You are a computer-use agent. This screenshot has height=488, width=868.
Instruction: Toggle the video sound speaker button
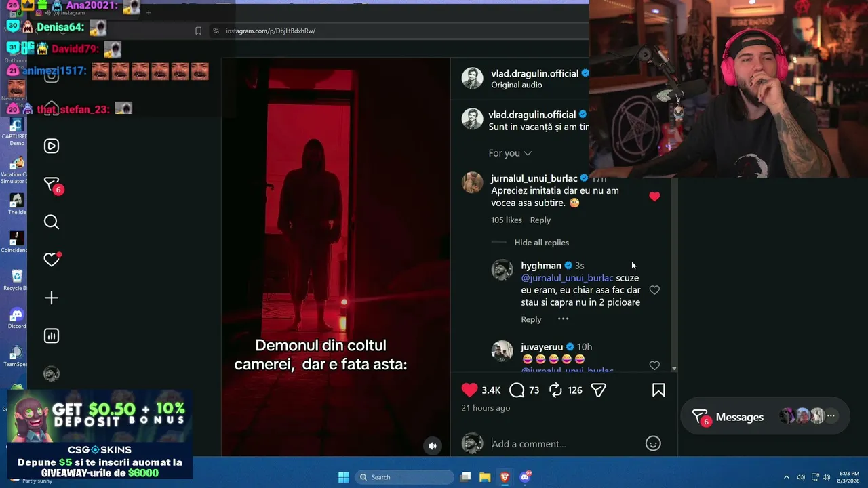[x=433, y=445]
